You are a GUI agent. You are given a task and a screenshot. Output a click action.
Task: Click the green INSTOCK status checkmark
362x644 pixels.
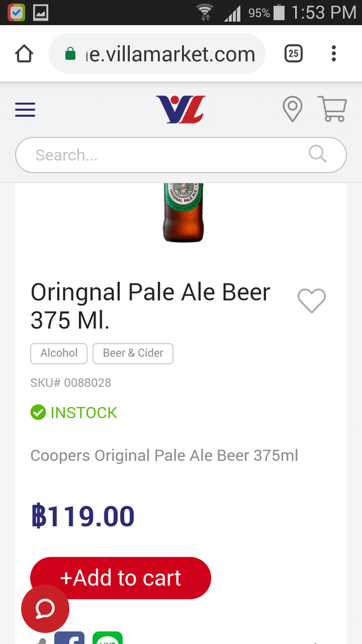[x=38, y=412]
